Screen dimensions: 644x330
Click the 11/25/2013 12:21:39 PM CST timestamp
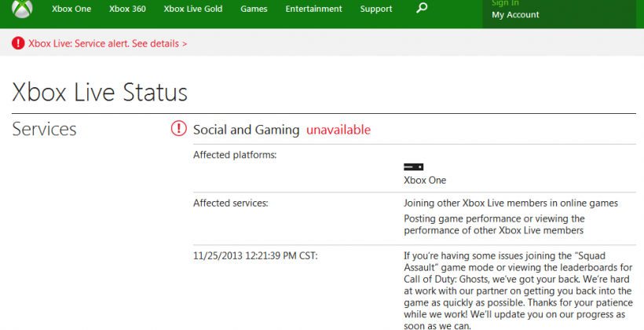point(255,255)
